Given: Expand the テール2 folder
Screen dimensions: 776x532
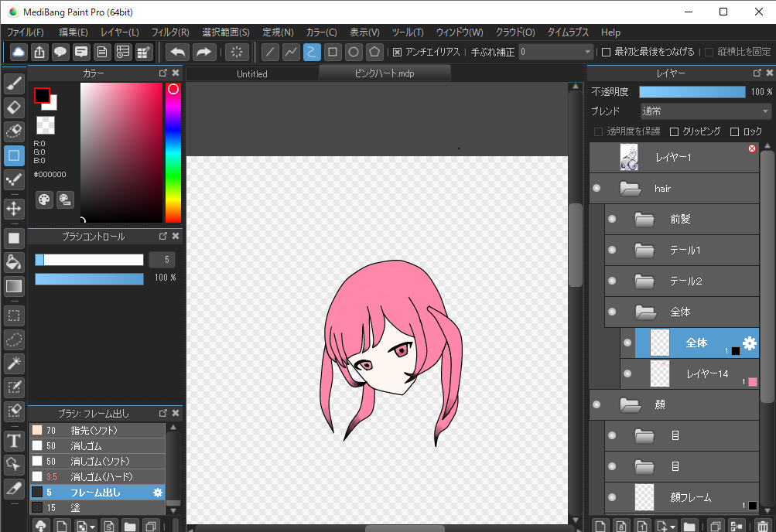Looking at the screenshot, I should pos(644,281).
